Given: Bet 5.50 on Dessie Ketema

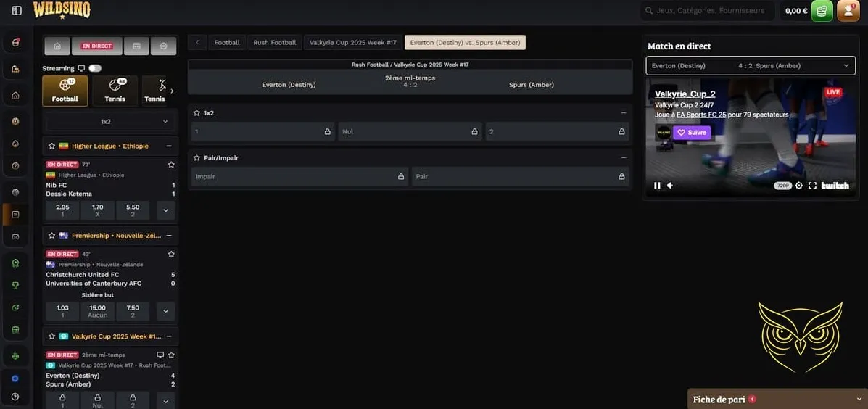Looking at the screenshot, I should tap(133, 210).
